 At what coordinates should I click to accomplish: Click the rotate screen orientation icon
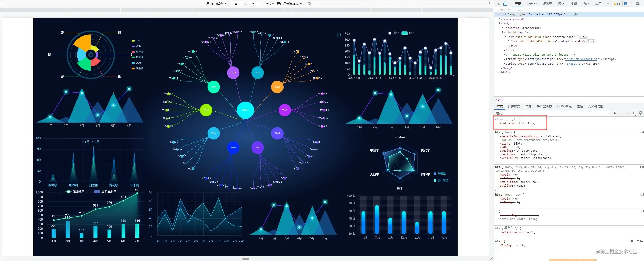tap(310, 4)
